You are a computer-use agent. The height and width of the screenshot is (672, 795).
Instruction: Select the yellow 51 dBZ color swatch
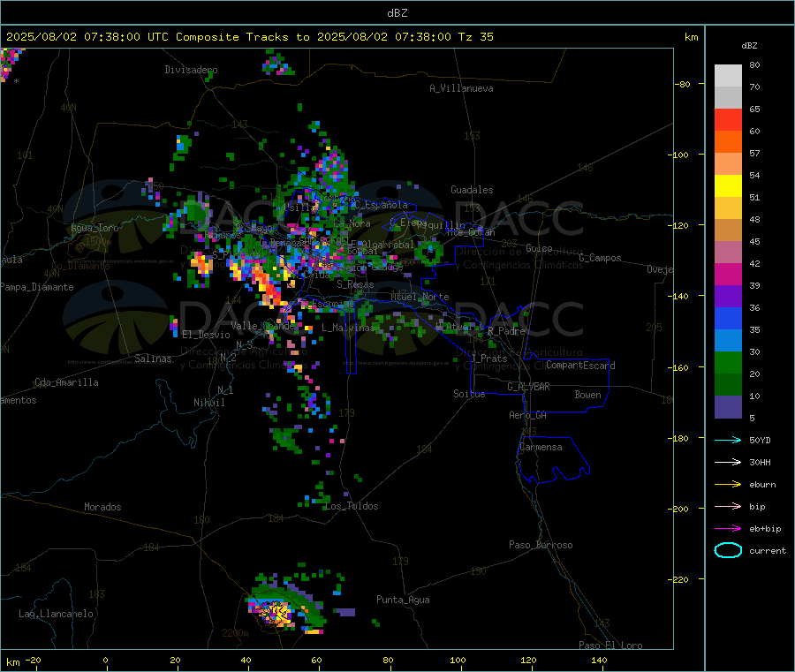[x=728, y=186]
